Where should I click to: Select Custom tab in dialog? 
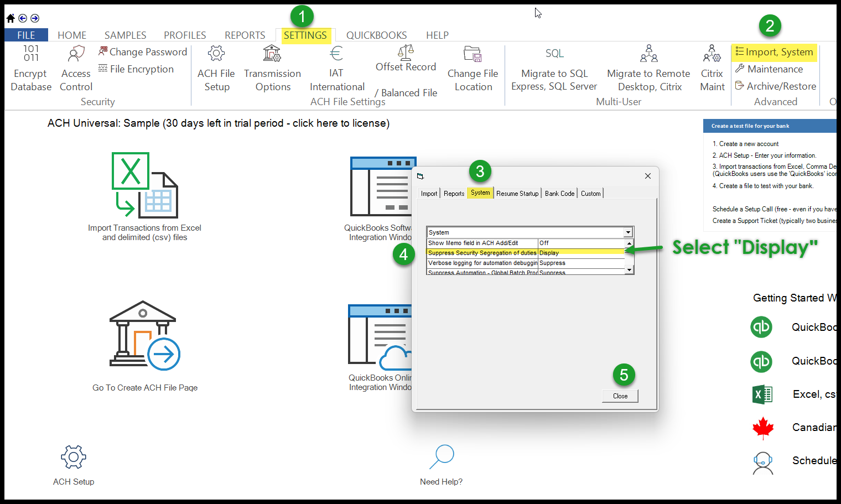pos(591,193)
